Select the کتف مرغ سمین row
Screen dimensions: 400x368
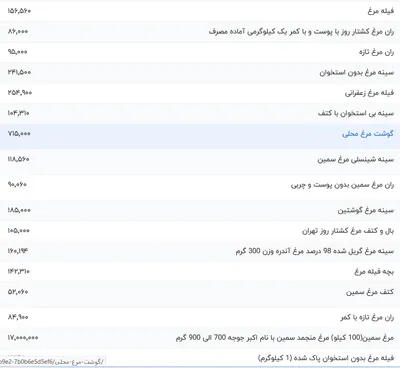200,295
